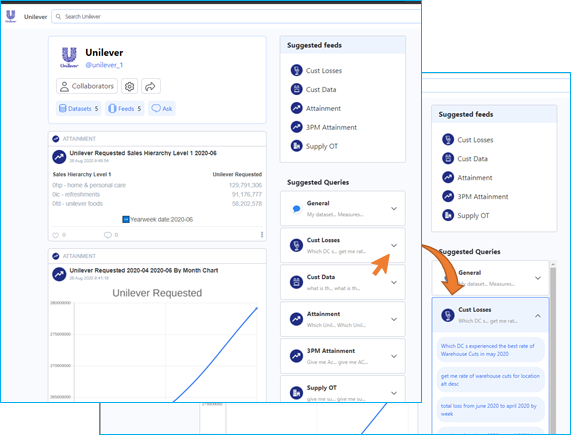
Task: Select the 0hp - home & personal care row
Action: point(157,185)
